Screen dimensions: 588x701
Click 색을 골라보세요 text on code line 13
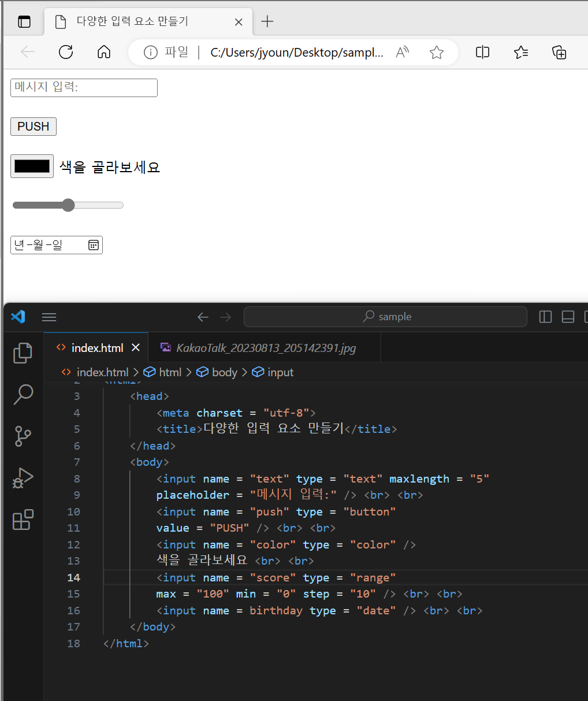click(202, 561)
